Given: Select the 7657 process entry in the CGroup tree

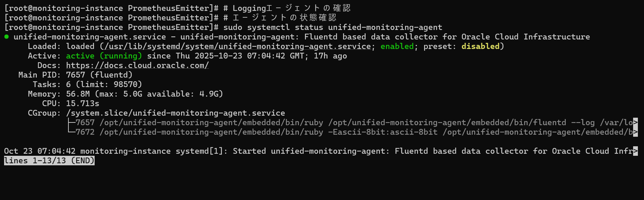Looking at the screenshot, I should (x=85, y=122).
